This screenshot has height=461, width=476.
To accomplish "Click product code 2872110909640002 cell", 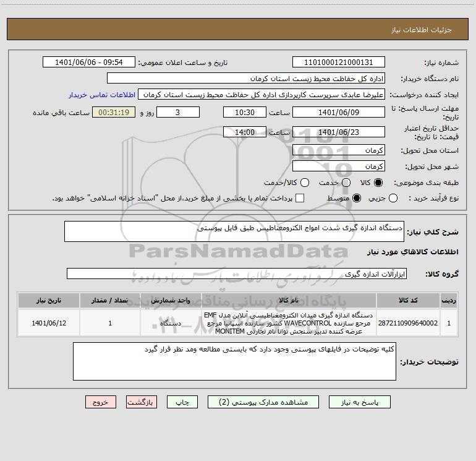I will pyautogui.click(x=408, y=323).
